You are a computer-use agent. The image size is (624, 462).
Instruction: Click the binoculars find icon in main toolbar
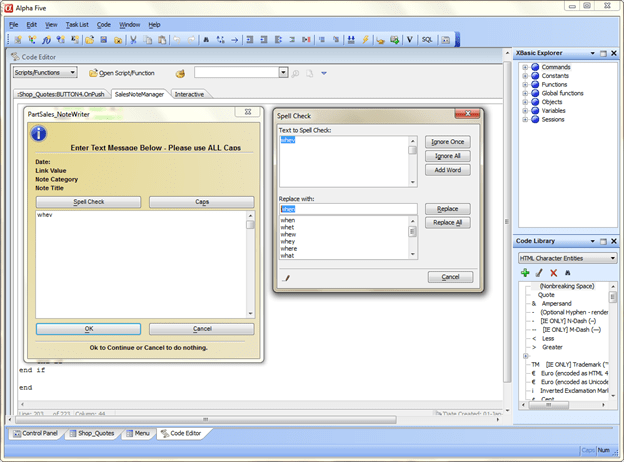(206, 40)
